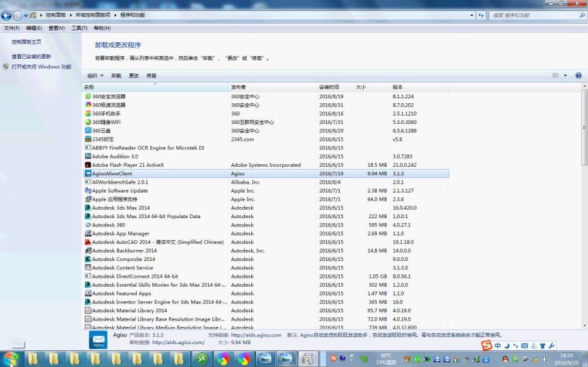The image size is (588, 367).
Task: Click the Back navigation arrow button
Action: pos(6,15)
